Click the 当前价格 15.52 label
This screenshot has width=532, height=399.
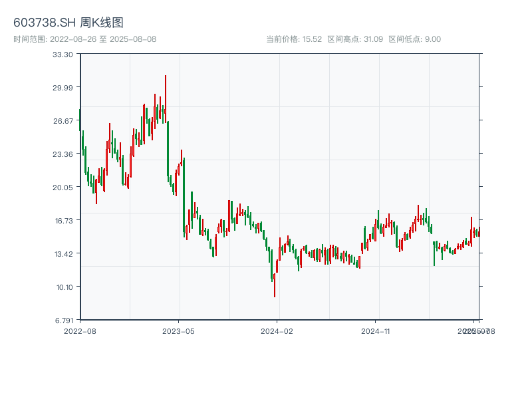294,39
